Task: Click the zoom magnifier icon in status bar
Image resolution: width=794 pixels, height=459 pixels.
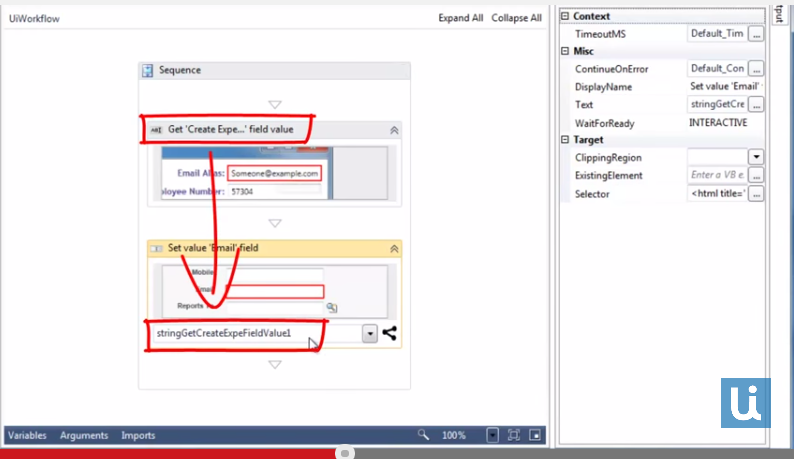Action: 424,435
